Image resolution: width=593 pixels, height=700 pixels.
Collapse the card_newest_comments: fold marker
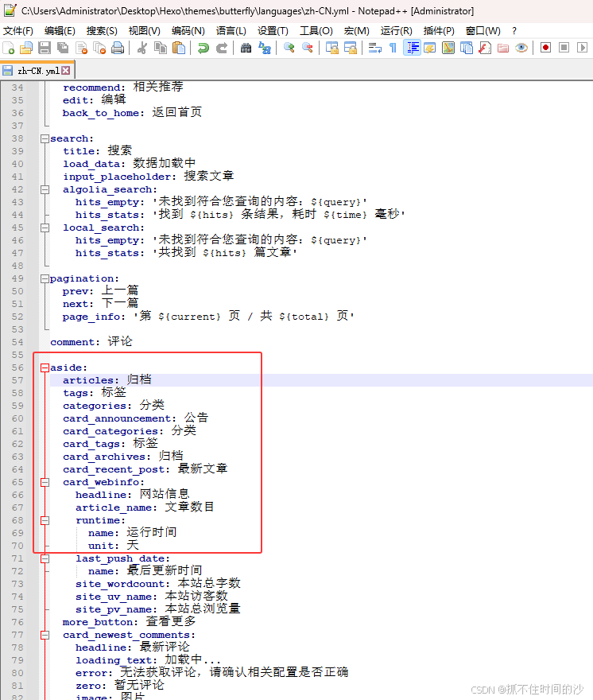point(45,635)
